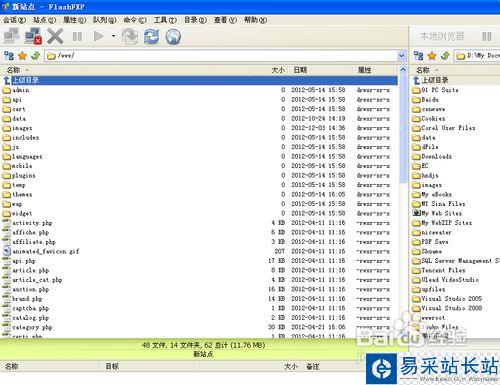This screenshot has width=500, height=385.
Task: Click the local pane up-directory arrow icon
Action: tap(445, 56)
